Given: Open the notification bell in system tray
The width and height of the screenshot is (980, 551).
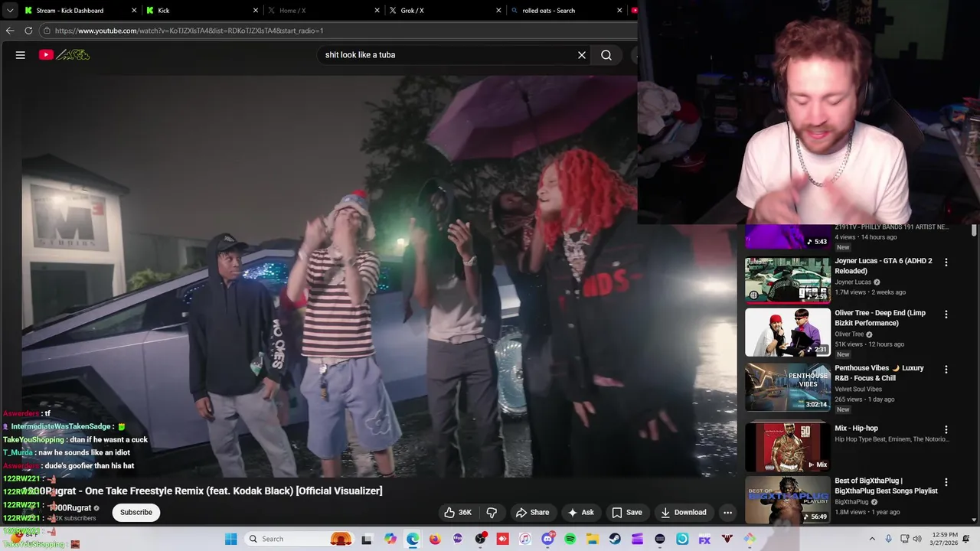Looking at the screenshot, I should pyautogui.click(x=965, y=539).
